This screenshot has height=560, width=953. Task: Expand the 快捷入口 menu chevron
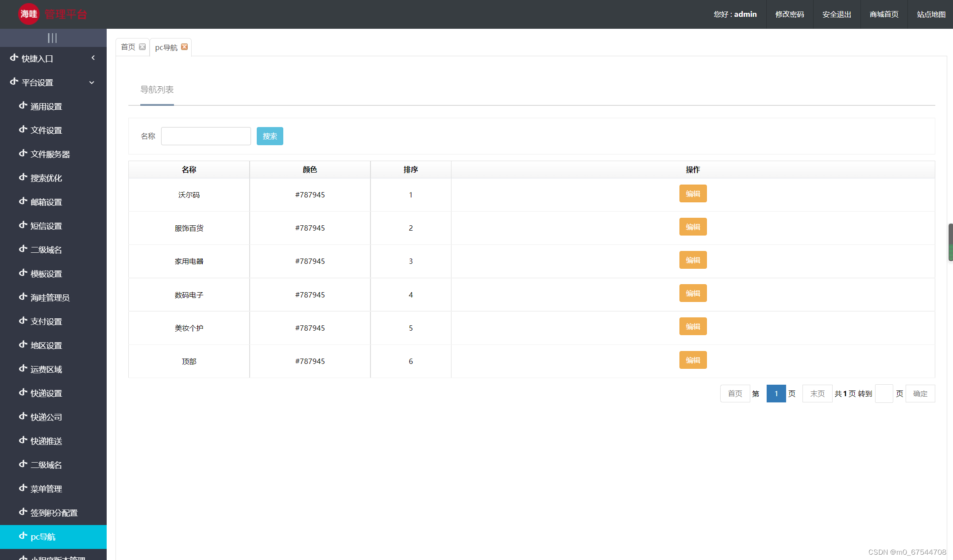point(93,58)
